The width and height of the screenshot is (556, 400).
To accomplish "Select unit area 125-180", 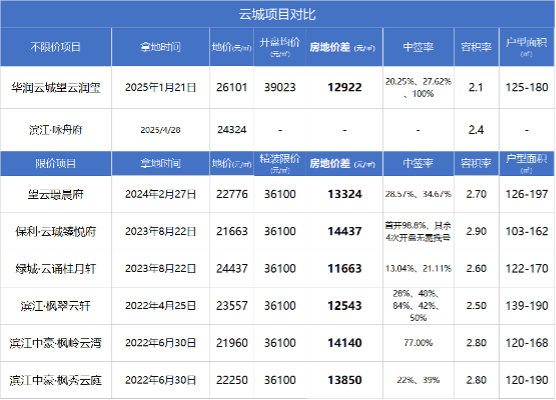I will pos(527,87).
